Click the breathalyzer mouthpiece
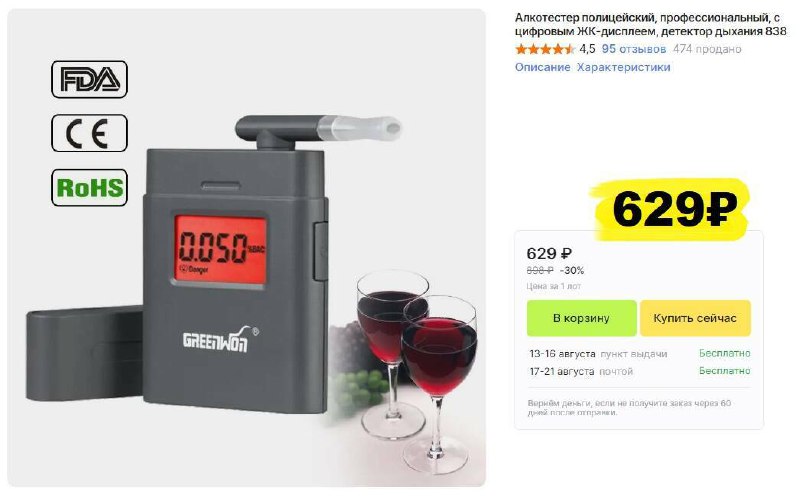 click(x=359, y=128)
